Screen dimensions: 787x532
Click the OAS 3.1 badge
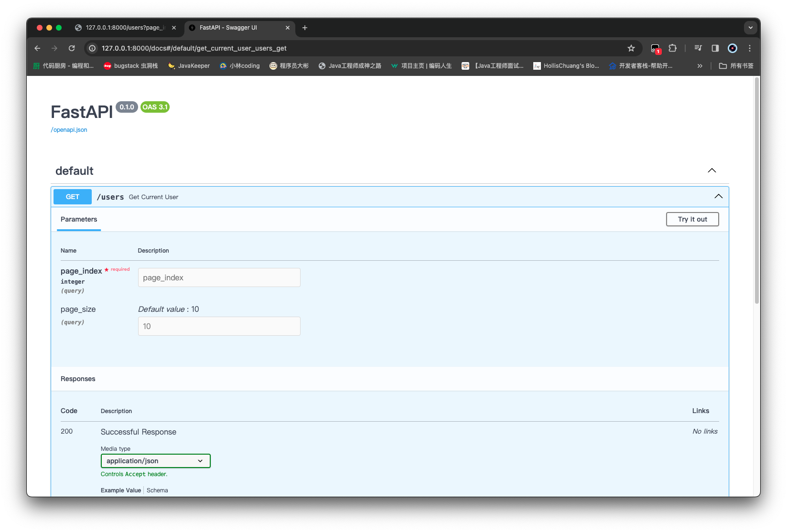point(155,107)
